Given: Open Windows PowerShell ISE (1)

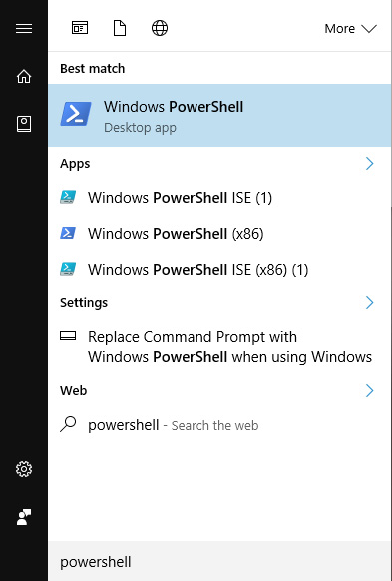Looking at the screenshot, I should (x=219, y=198).
